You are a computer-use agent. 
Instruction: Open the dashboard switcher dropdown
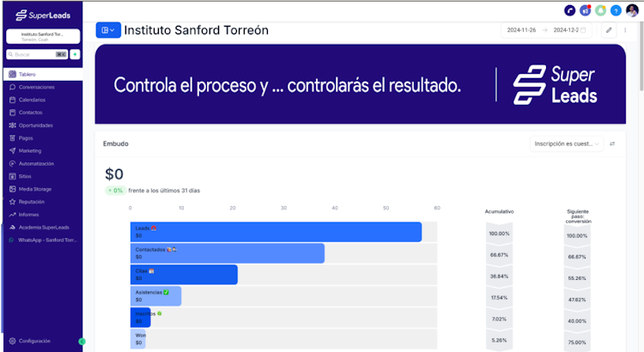(x=108, y=30)
